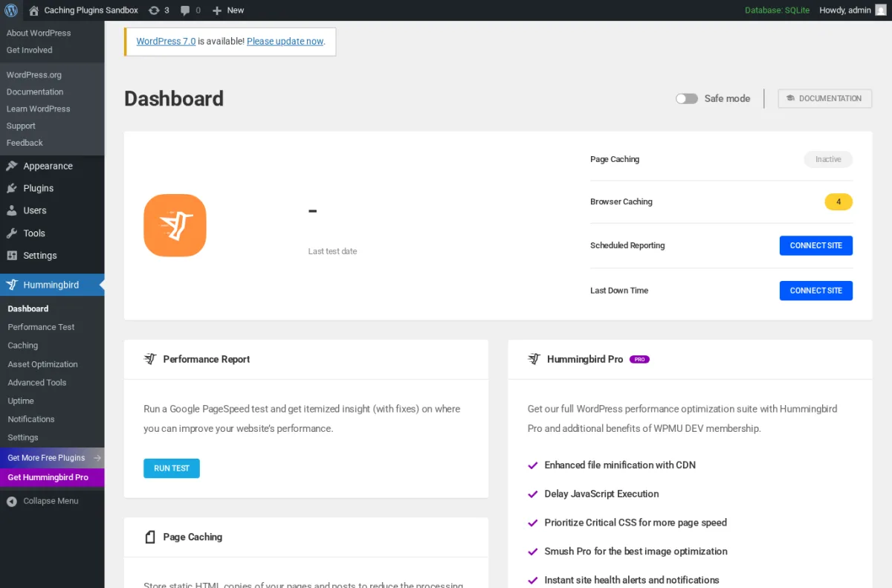Click Connect Site for Scheduled Reporting
This screenshot has height=588, width=892.
816,245
